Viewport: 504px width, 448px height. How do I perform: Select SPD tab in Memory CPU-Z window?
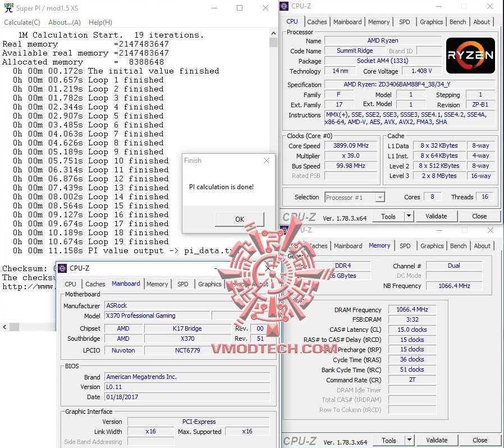point(405,246)
